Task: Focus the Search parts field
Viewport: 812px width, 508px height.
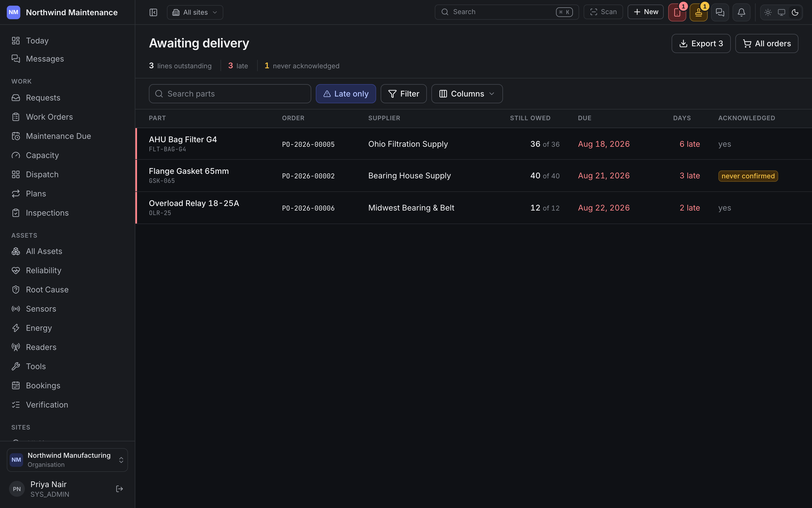Action: pos(230,94)
